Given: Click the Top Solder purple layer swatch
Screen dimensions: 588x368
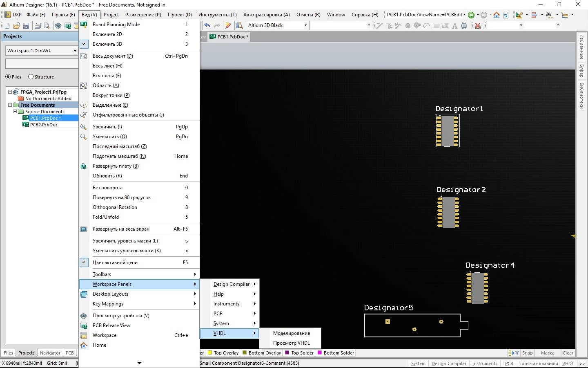Looking at the screenshot, I should coord(287,353).
